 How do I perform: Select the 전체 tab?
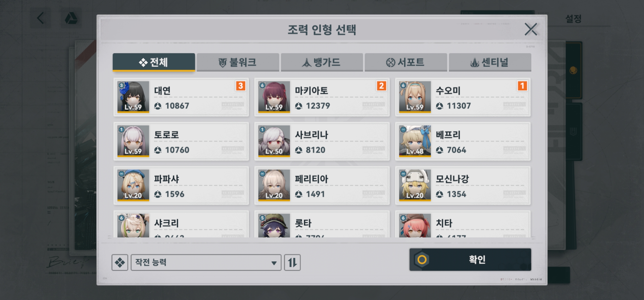[x=154, y=62]
